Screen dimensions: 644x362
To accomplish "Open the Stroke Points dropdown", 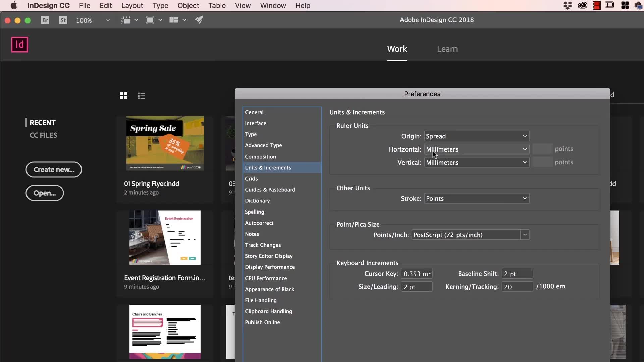I will pos(477,198).
